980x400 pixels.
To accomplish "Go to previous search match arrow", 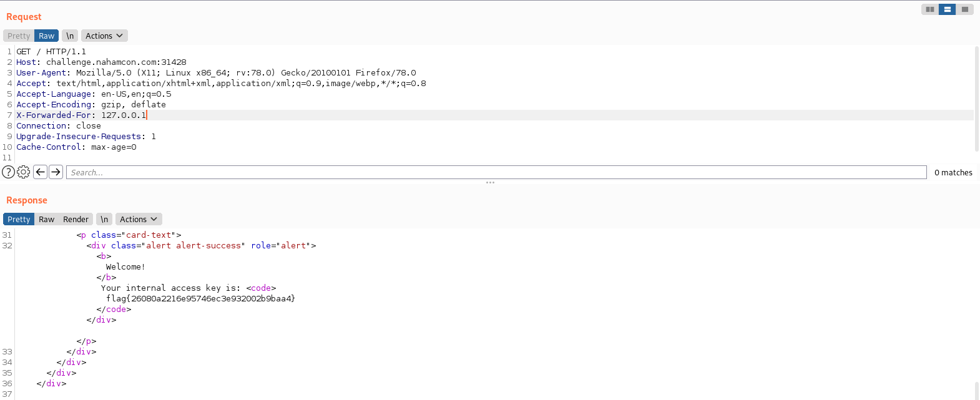I will click(41, 172).
